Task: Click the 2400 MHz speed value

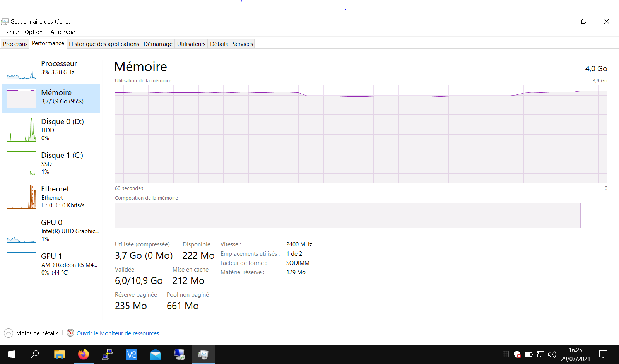Action: click(x=299, y=244)
